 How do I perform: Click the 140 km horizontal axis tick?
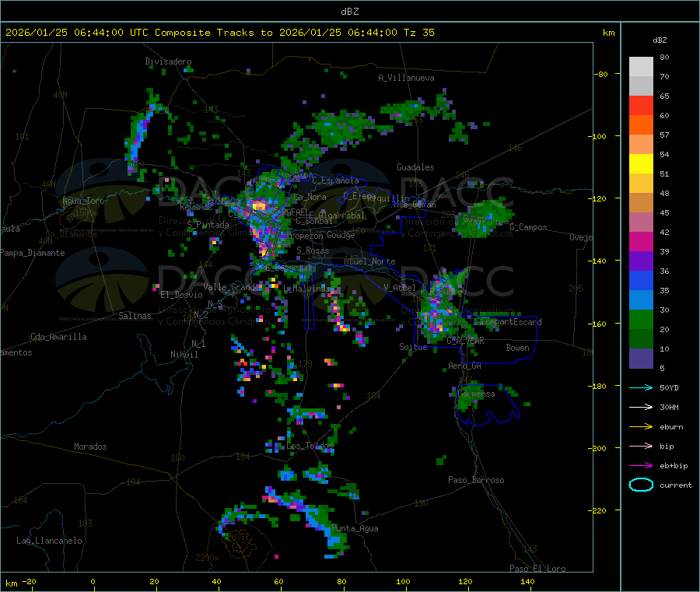click(x=527, y=581)
